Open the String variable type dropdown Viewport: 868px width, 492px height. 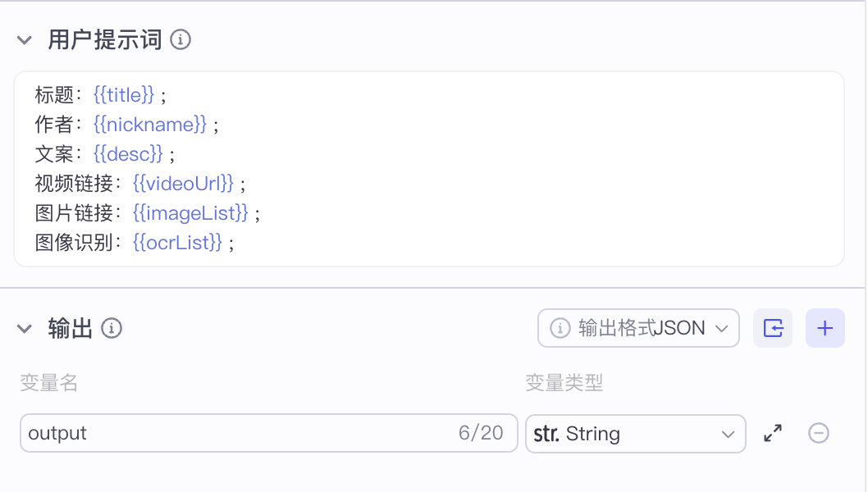[x=635, y=433]
